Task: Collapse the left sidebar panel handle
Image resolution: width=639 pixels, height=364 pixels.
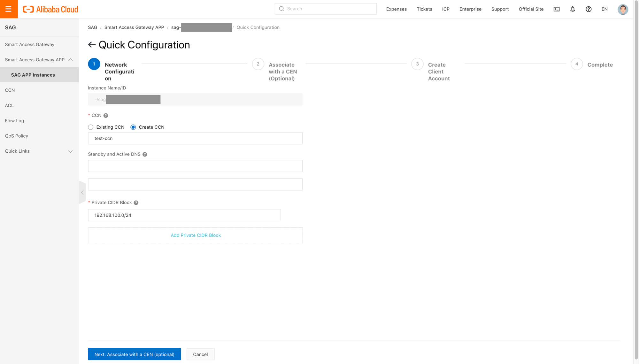Action: [82, 193]
